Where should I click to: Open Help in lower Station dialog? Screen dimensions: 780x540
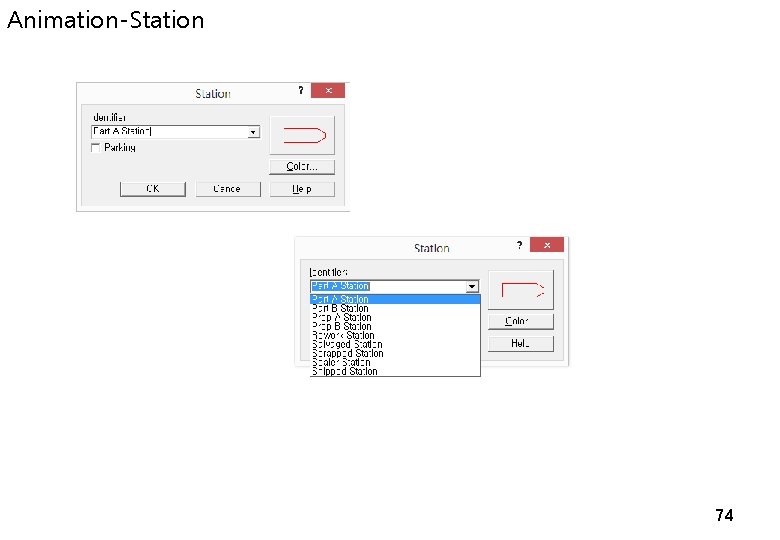pyautogui.click(x=521, y=344)
